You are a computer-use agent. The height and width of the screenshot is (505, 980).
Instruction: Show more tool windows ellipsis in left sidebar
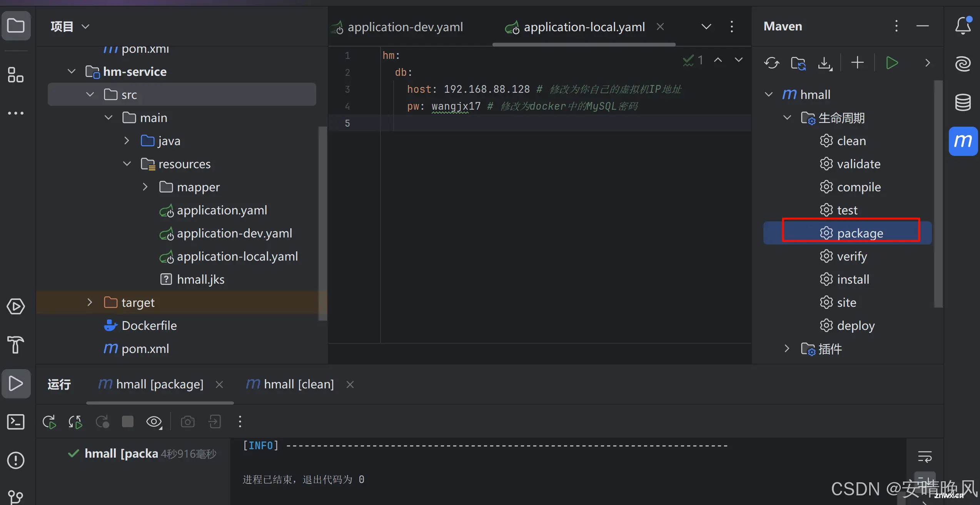(x=16, y=113)
